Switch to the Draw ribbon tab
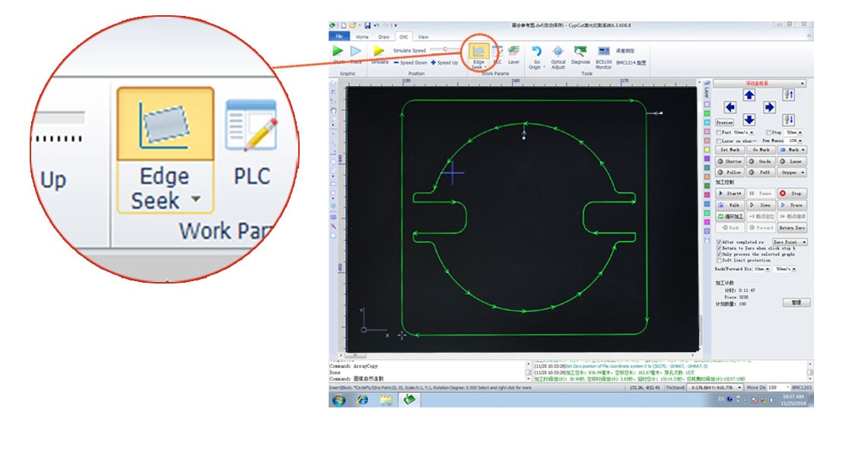Screen dimensions: 868x450 [x=384, y=36]
